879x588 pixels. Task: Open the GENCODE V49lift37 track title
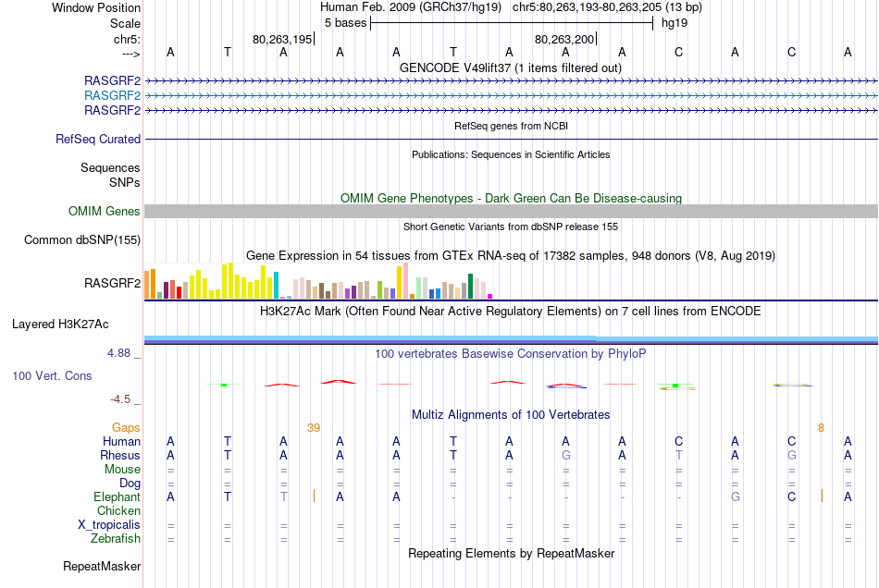coord(511,67)
